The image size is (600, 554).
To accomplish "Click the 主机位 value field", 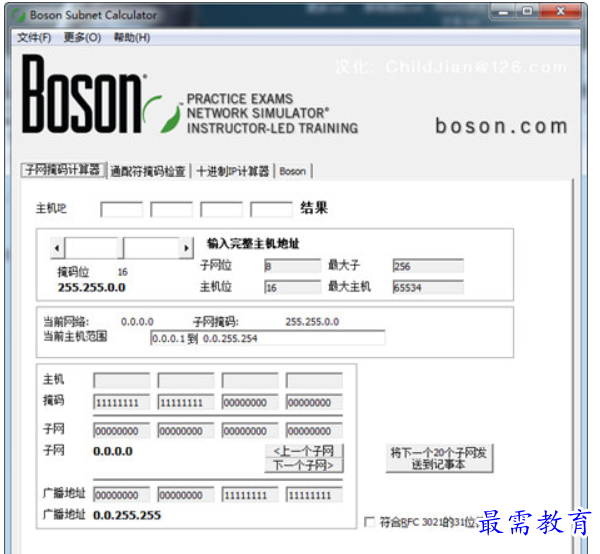I will (292, 287).
